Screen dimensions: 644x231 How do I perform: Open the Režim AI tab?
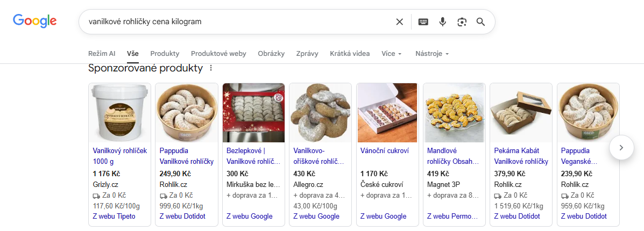tap(102, 54)
